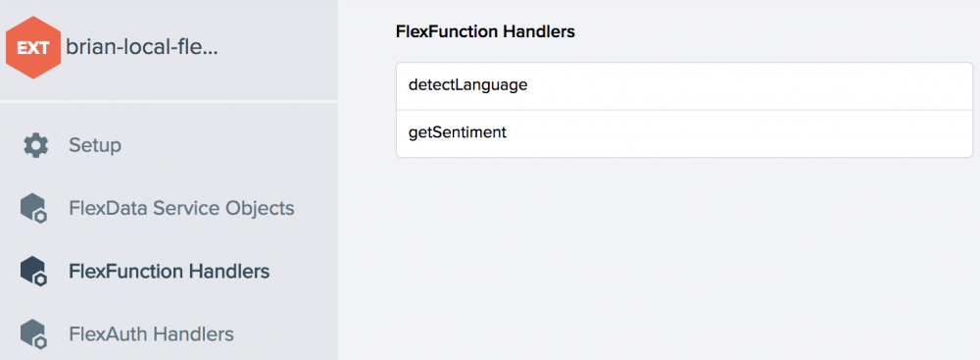
Task: Click the truncated brian-local-fle... service name
Action: point(141,48)
